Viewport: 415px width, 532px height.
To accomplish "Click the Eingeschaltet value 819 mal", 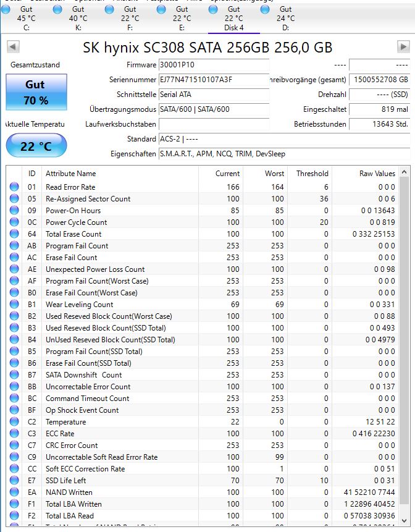I will (x=379, y=109).
